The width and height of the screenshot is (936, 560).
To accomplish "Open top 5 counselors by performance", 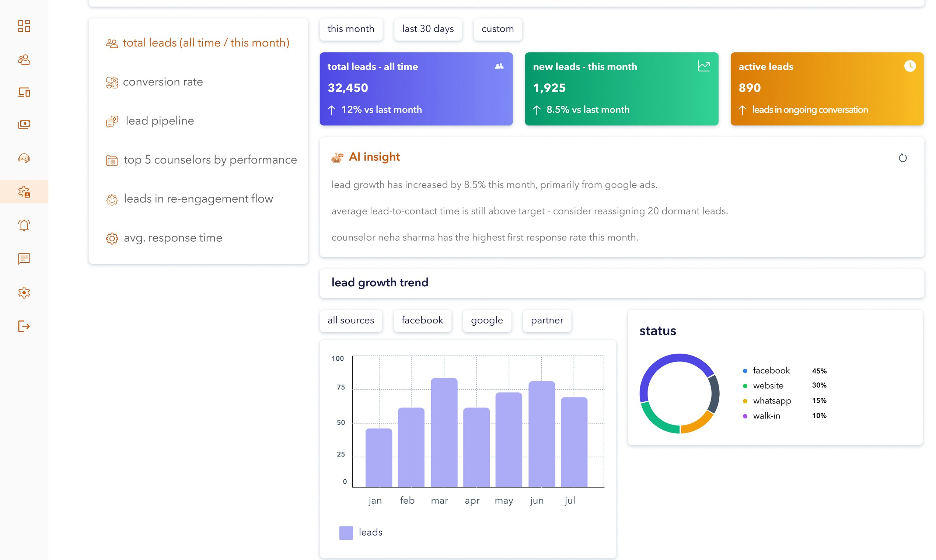I will [x=210, y=160].
